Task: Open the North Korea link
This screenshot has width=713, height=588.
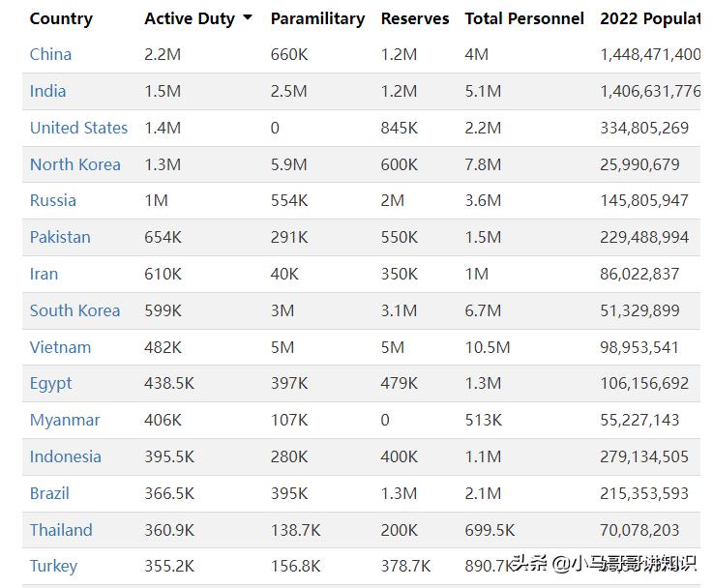Action: [75, 164]
